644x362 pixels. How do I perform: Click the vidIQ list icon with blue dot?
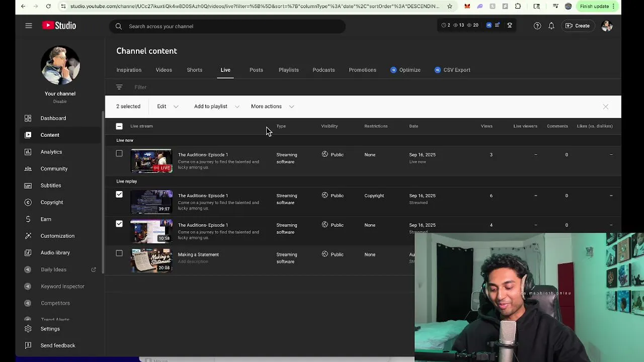coord(497,25)
